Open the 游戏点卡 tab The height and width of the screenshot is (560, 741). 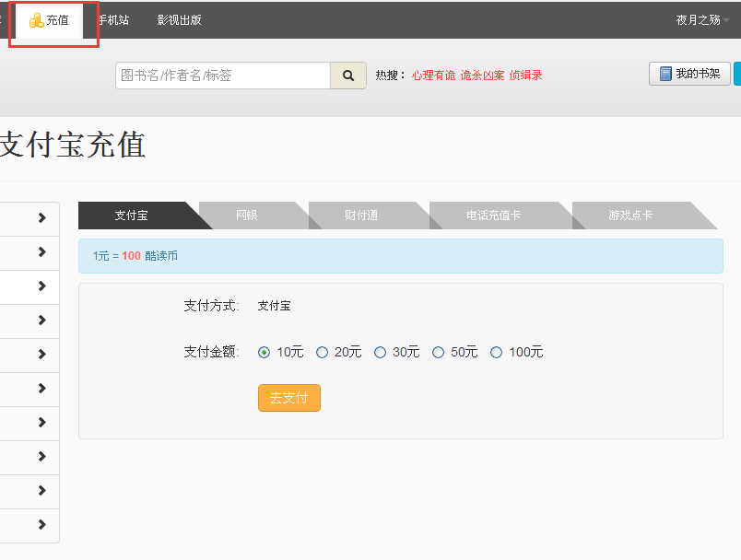tap(630, 216)
